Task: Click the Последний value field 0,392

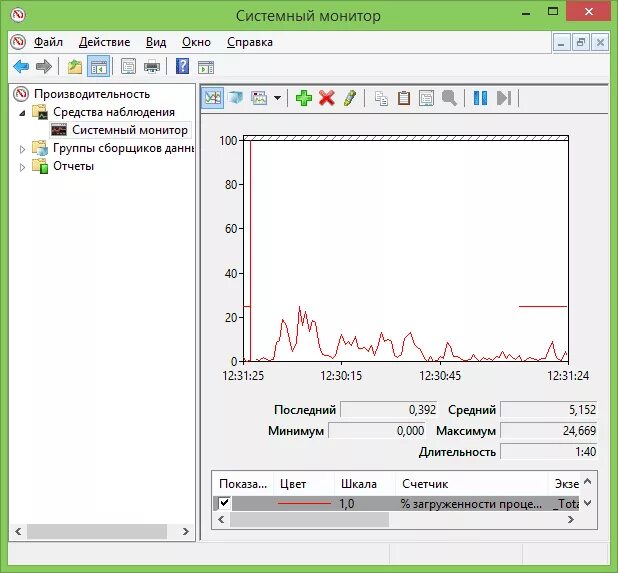Action: (389, 409)
